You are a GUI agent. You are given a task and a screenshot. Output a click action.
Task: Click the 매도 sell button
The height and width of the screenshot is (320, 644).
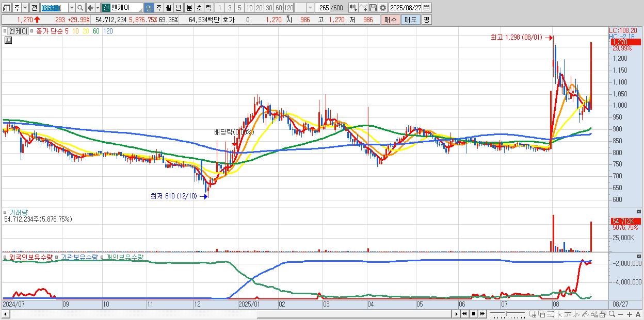410,20
